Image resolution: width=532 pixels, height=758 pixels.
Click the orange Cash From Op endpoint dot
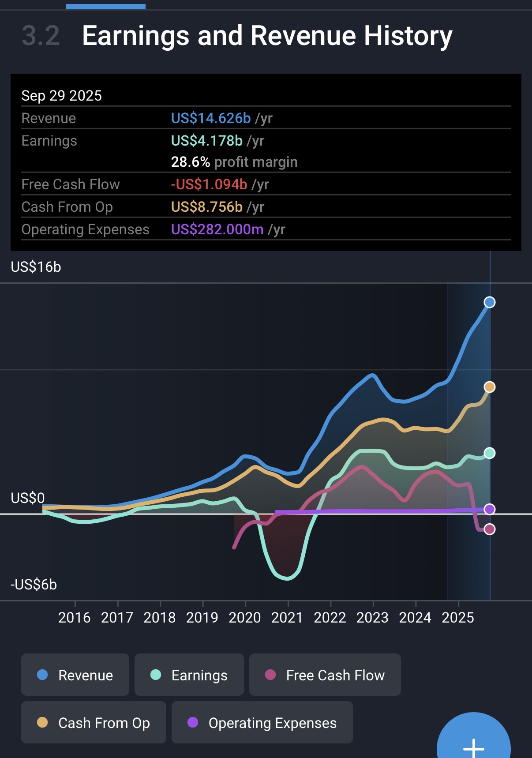[x=489, y=387]
